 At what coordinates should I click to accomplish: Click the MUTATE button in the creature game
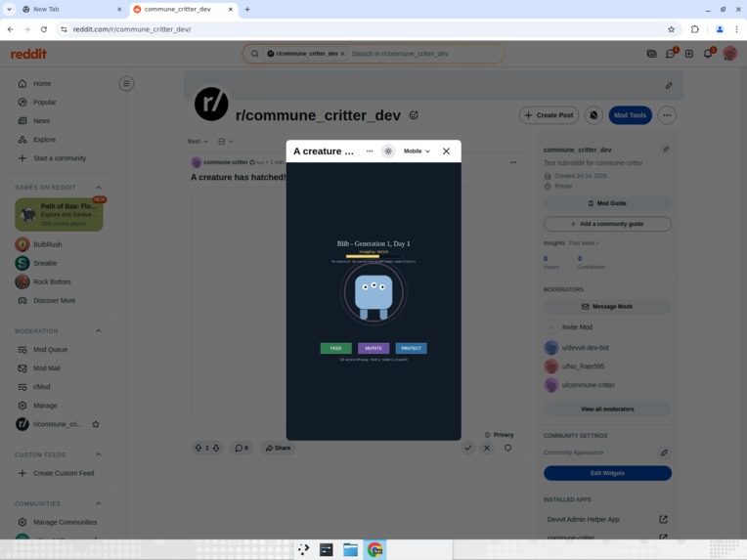pos(373,348)
